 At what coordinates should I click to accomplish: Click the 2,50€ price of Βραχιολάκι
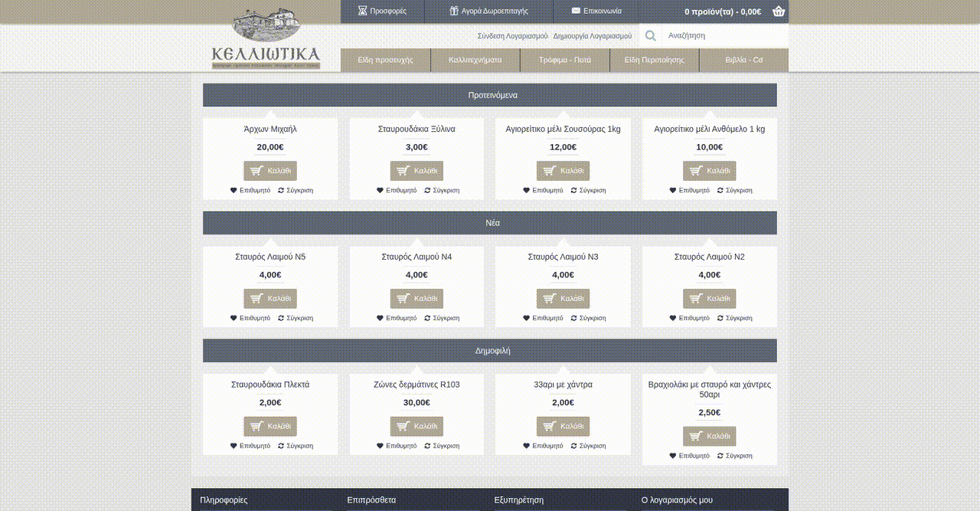pos(709,413)
